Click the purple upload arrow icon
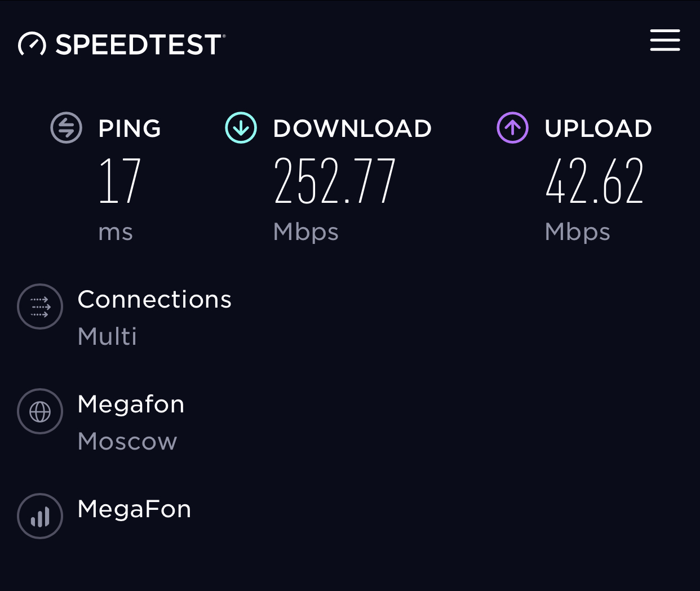 (x=512, y=128)
